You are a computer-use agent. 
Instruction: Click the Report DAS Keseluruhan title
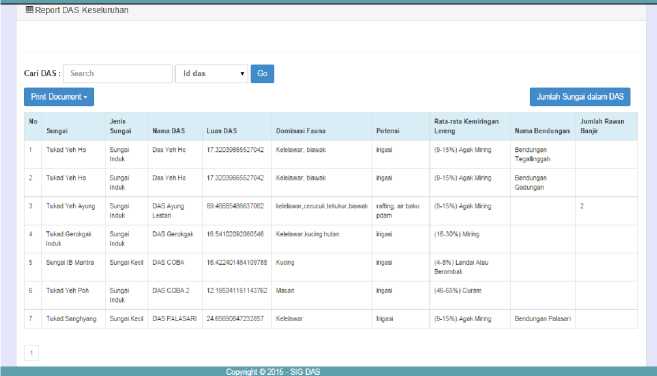pos(82,10)
